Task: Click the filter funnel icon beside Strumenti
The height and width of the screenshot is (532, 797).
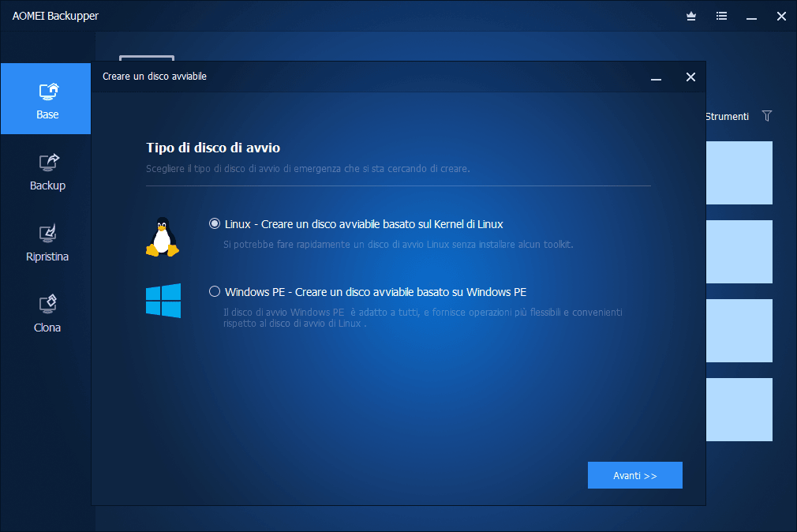Action: (x=767, y=116)
